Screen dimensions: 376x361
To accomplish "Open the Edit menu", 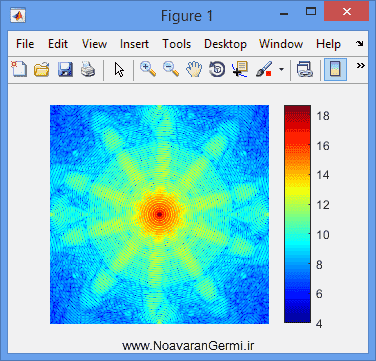I will coord(58,44).
